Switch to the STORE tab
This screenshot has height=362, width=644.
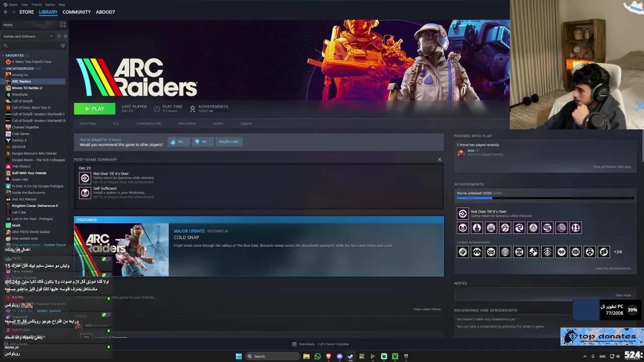[x=27, y=12]
